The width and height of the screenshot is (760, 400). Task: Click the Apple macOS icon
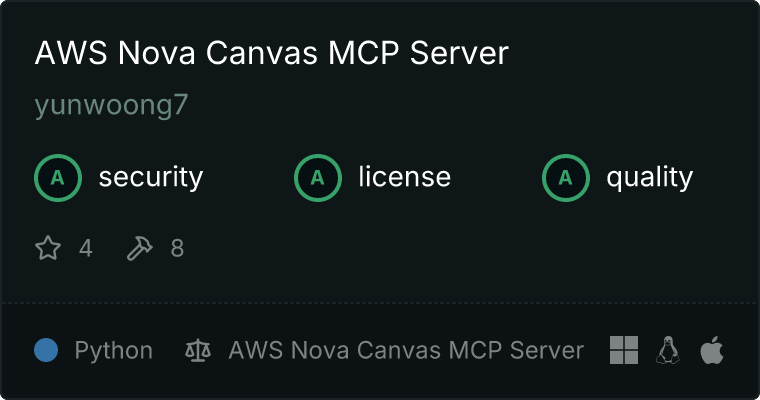click(712, 350)
